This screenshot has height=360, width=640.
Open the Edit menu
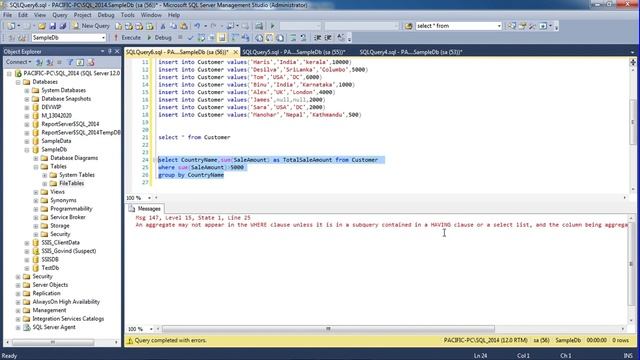(23, 15)
